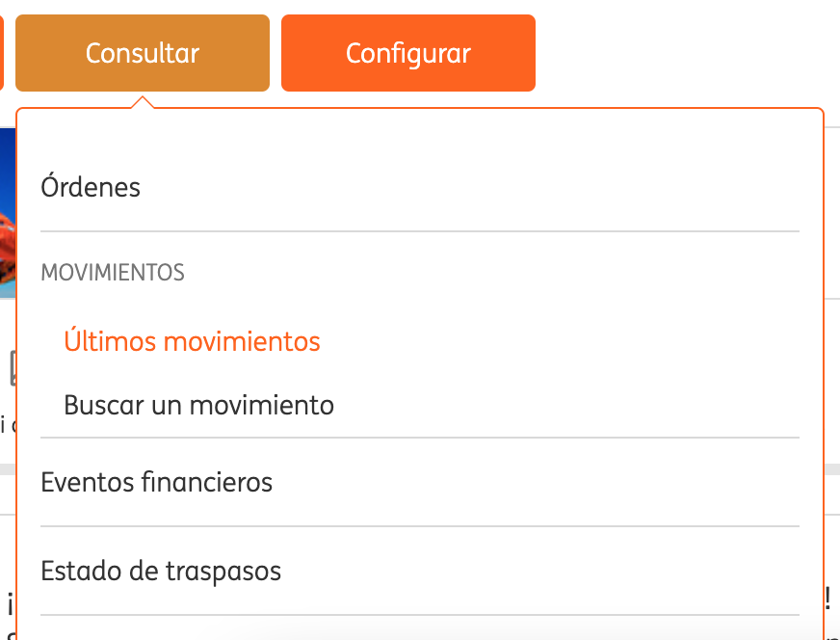
Task: Click the blank area beside the Configurar button
Action: [686, 53]
